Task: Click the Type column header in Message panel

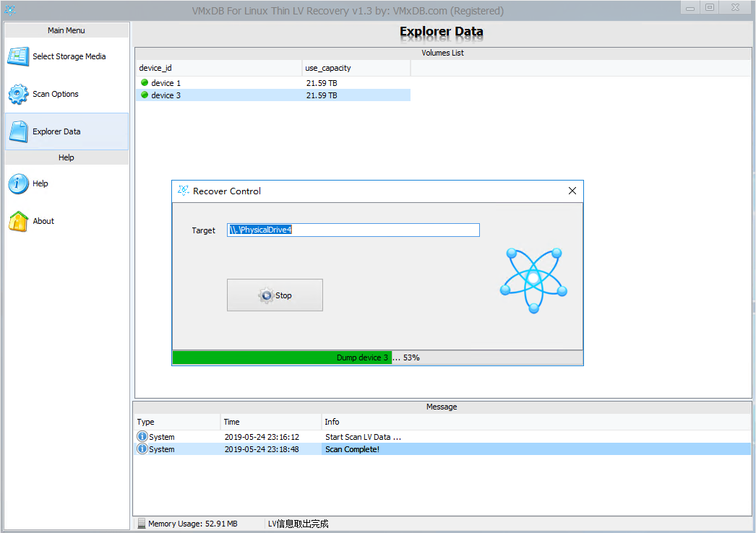Action: tap(177, 422)
